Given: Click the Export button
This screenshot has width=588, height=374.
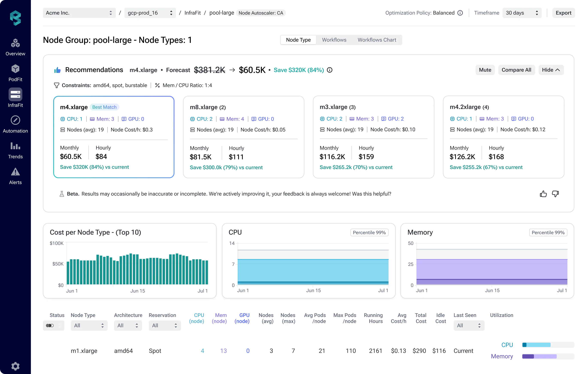Looking at the screenshot, I should [x=563, y=13].
